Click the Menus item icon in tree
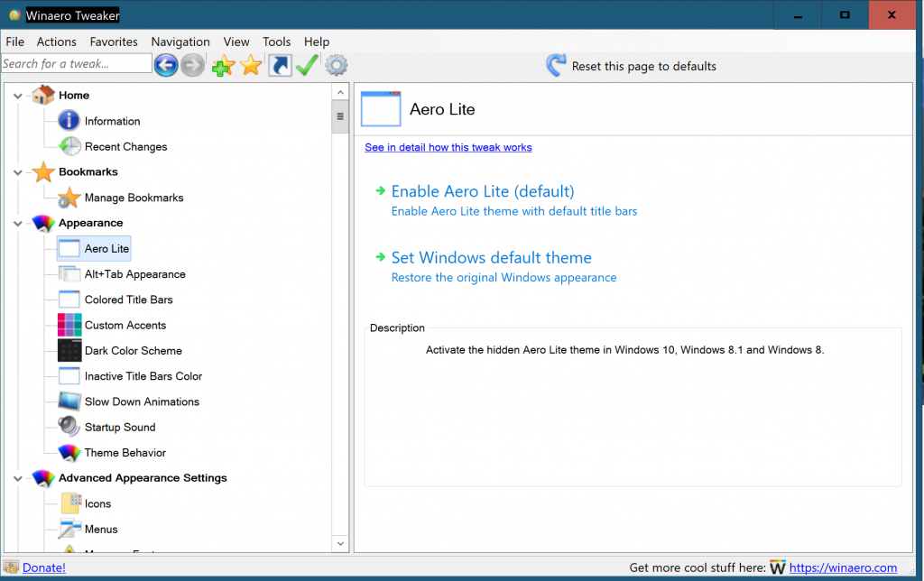The width and height of the screenshot is (924, 581). (69, 529)
